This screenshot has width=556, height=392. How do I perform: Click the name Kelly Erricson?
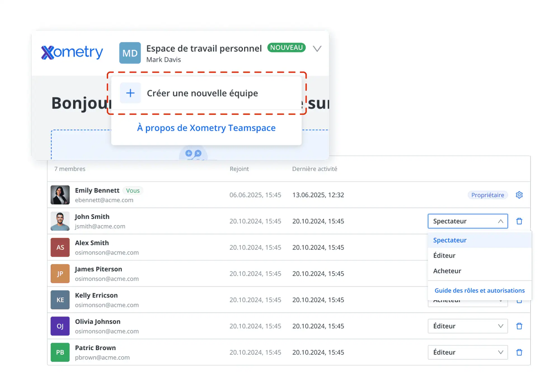pyautogui.click(x=96, y=295)
